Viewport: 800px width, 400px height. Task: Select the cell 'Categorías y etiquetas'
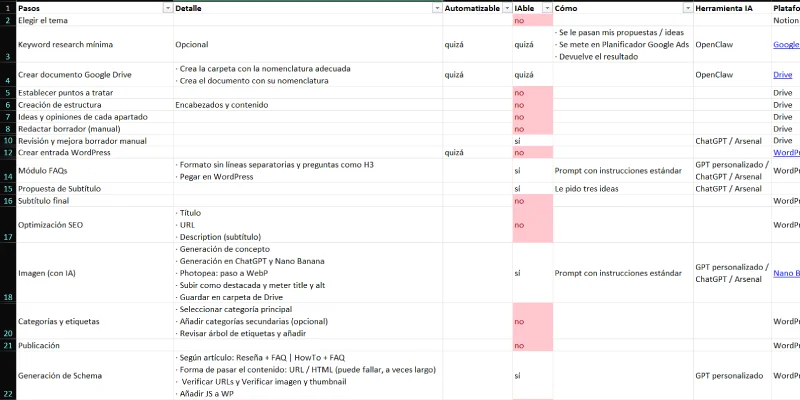95,321
